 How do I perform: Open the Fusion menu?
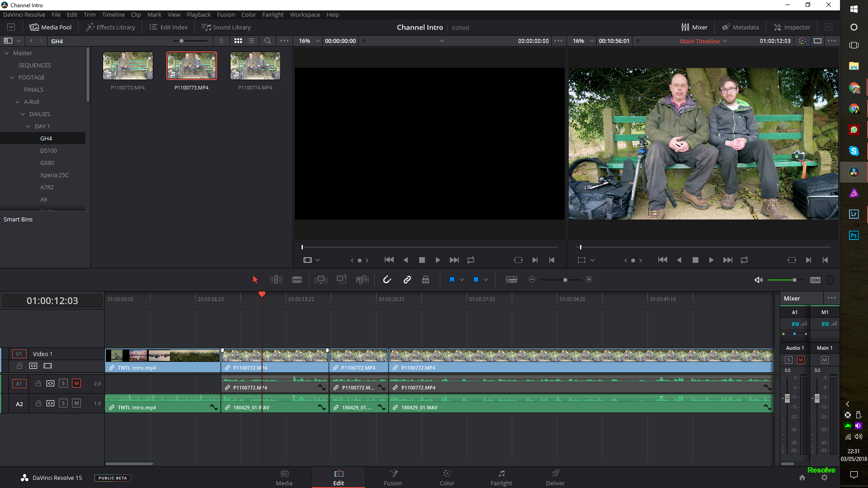pos(226,14)
